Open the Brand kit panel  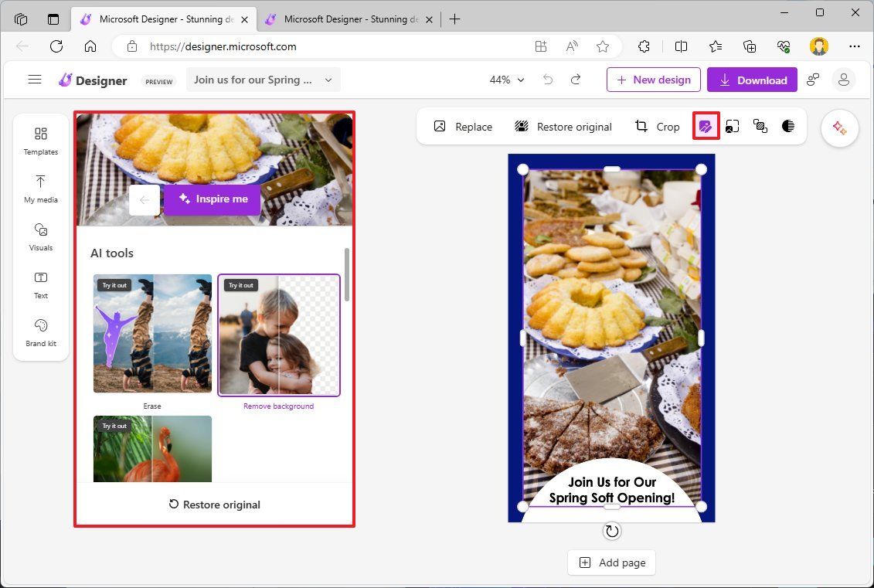click(40, 334)
